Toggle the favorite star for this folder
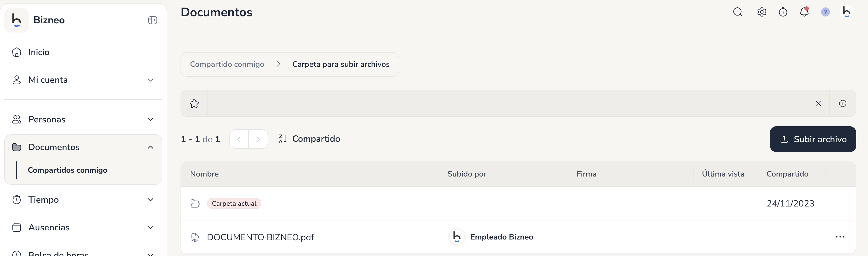This screenshot has width=868, height=256. 194,103
